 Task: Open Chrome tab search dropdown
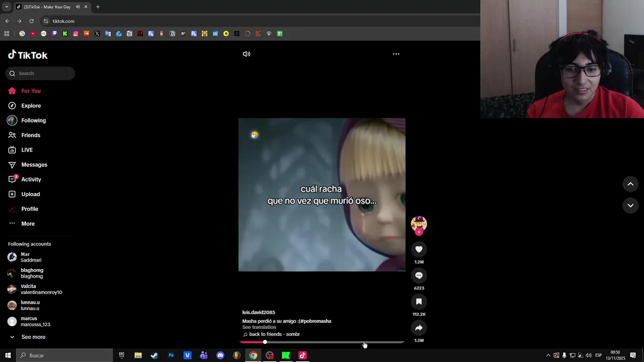7,7
